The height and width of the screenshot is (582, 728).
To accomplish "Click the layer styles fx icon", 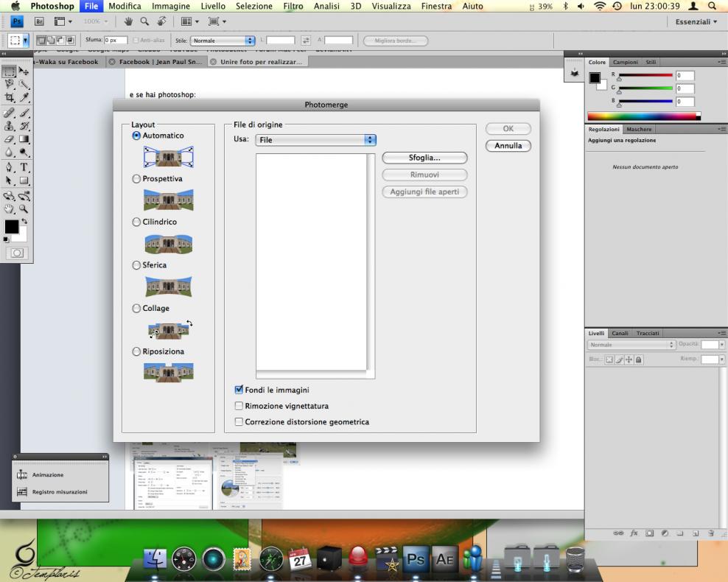I will click(634, 533).
